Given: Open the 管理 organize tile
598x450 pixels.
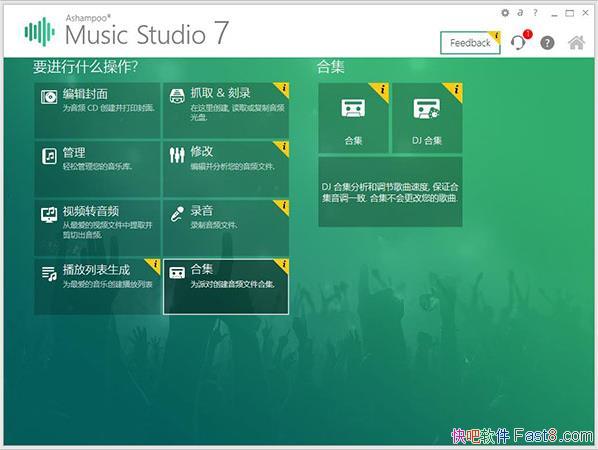Looking at the screenshot, I should (x=97, y=169).
